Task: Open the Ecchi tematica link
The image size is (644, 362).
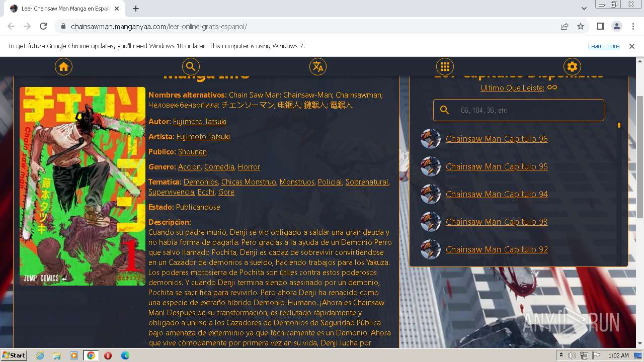Action: [206, 192]
